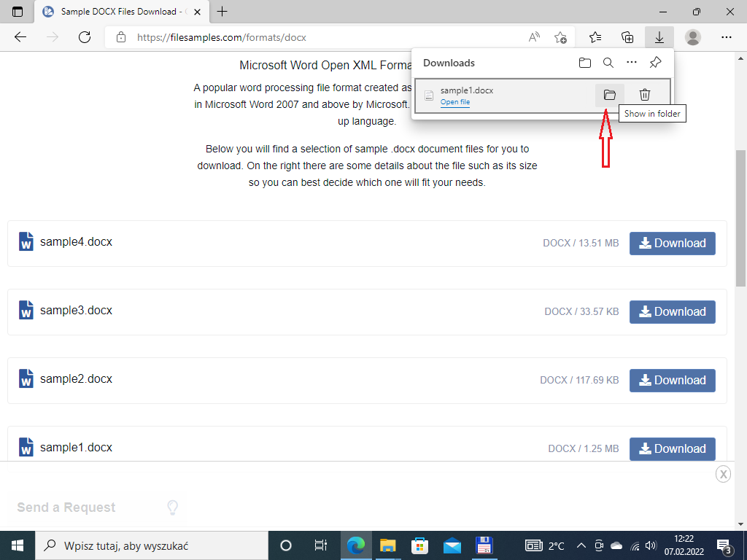Click sample1.docx file name in page list

click(x=76, y=448)
